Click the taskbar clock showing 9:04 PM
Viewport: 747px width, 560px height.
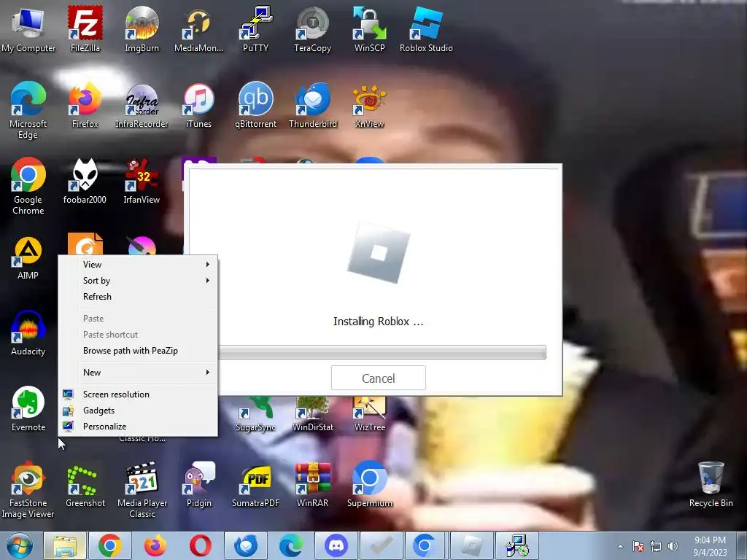tap(710, 546)
